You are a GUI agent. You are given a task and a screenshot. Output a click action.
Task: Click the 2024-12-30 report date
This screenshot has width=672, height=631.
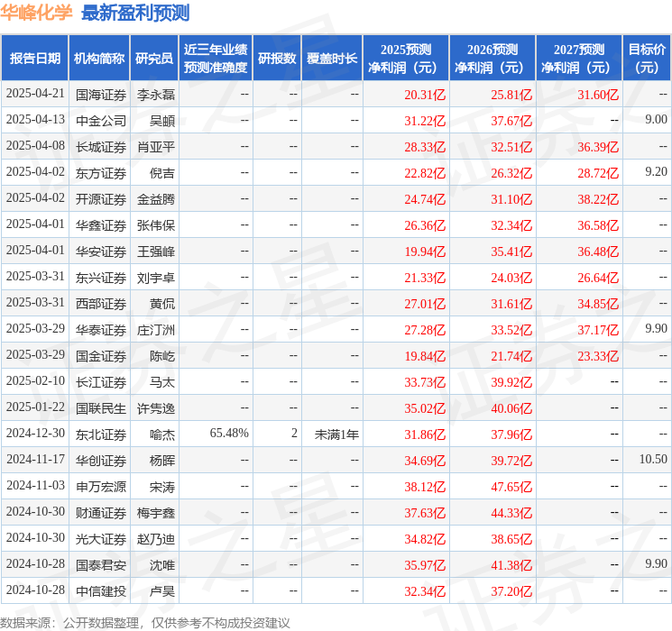35,433
